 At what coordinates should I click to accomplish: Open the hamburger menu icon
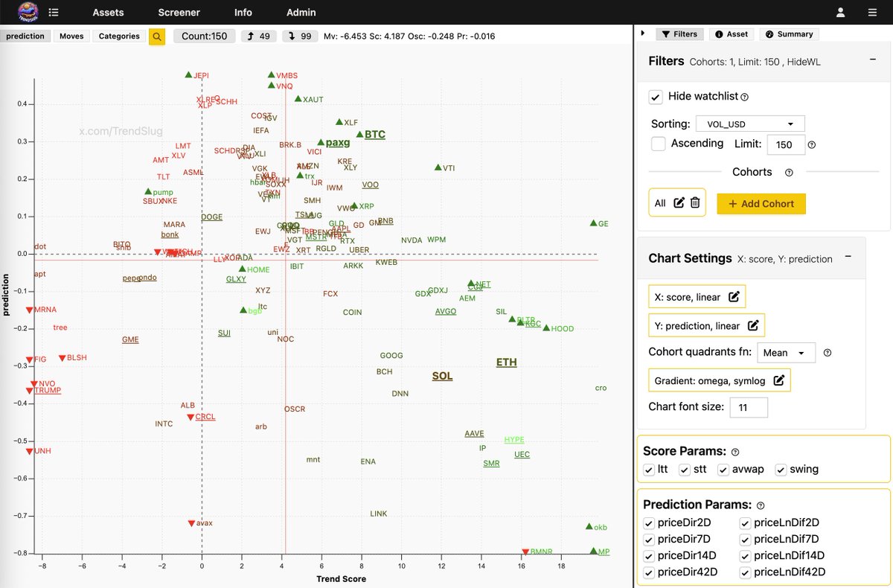click(x=872, y=13)
